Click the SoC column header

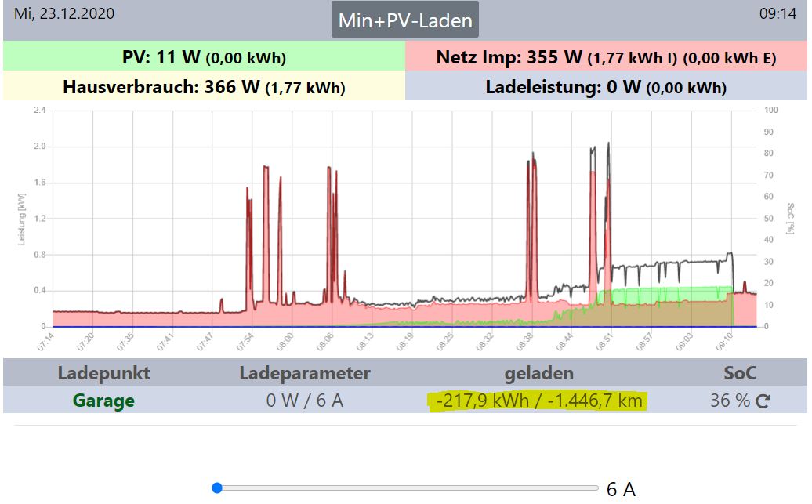point(740,373)
